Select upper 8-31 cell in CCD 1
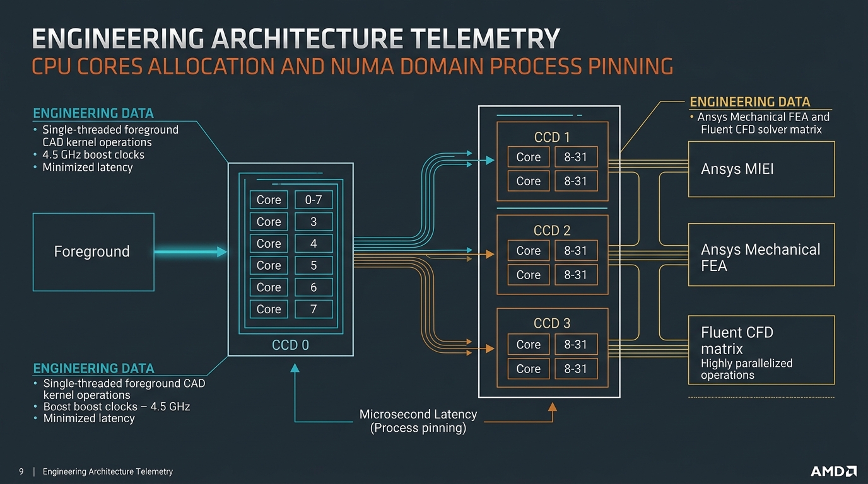The width and height of the screenshot is (868, 484). [576, 157]
